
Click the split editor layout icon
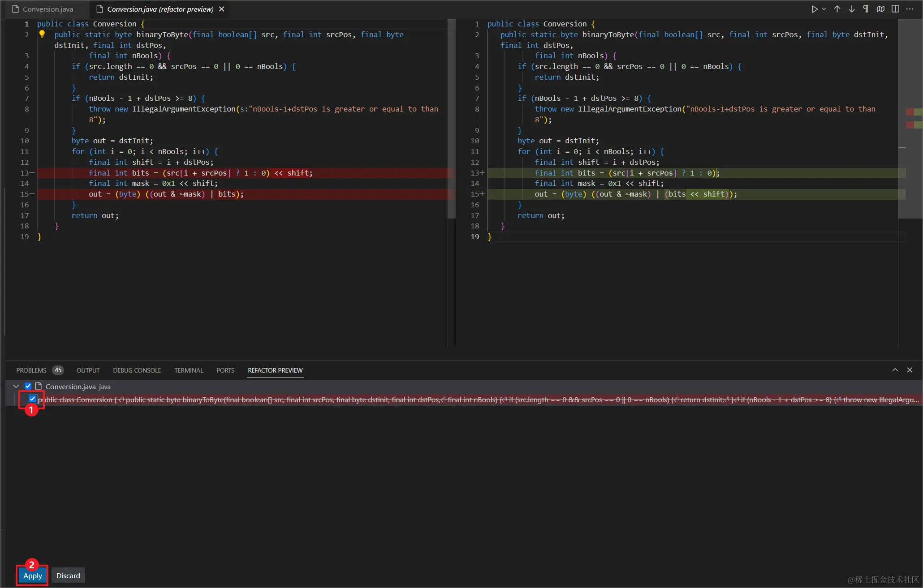[895, 9]
